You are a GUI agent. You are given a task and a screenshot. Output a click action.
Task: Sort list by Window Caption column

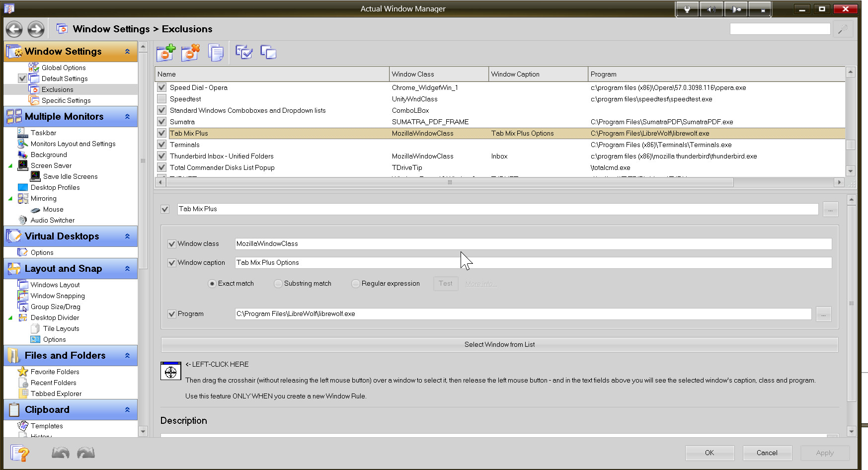(x=538, y=74)
